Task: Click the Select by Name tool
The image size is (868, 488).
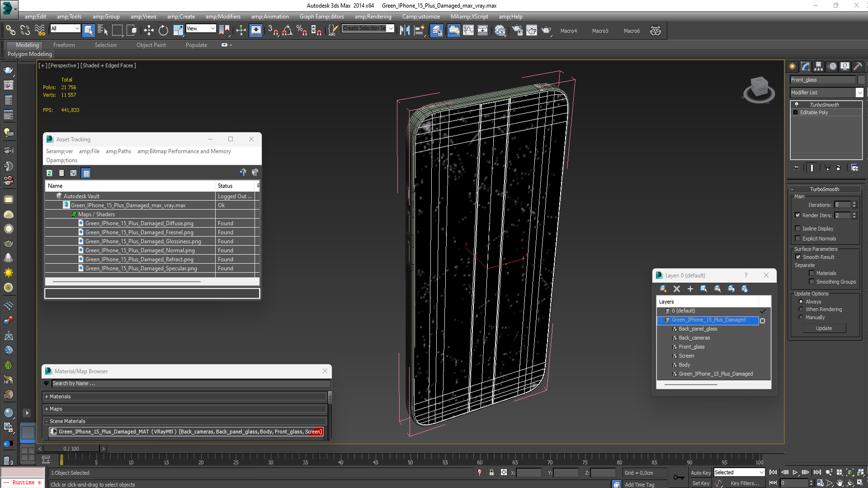Action: [x=103, y=30]
